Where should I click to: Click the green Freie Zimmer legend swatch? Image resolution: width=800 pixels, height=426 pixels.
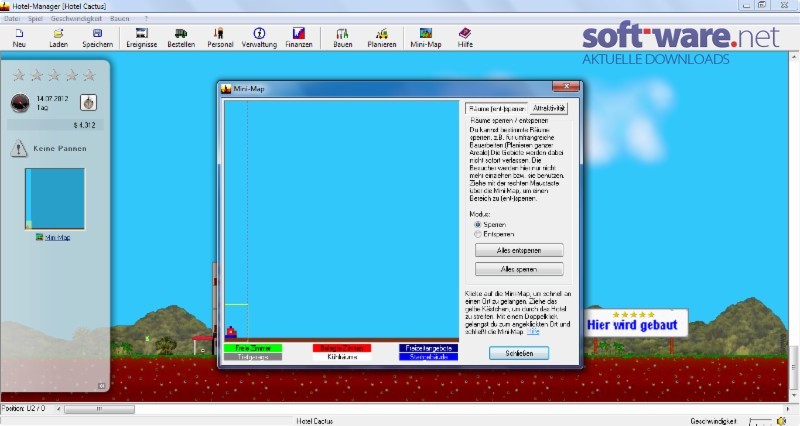253,348
